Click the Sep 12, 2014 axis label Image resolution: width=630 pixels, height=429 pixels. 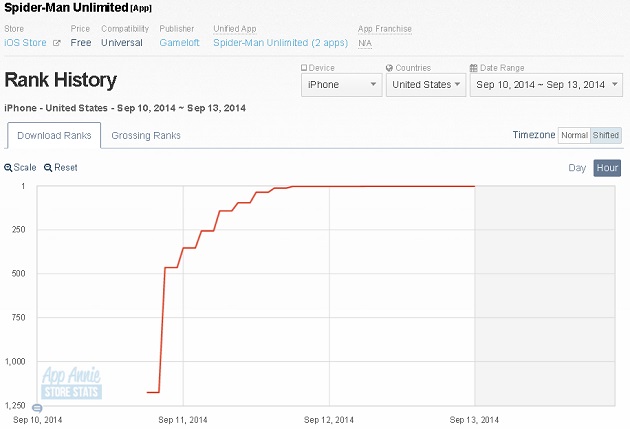[x=329, y=420]
